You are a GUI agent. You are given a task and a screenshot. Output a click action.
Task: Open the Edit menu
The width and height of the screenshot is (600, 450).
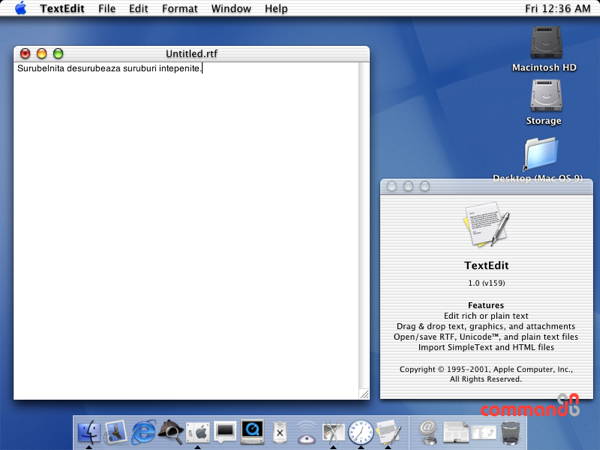[138, 8]
